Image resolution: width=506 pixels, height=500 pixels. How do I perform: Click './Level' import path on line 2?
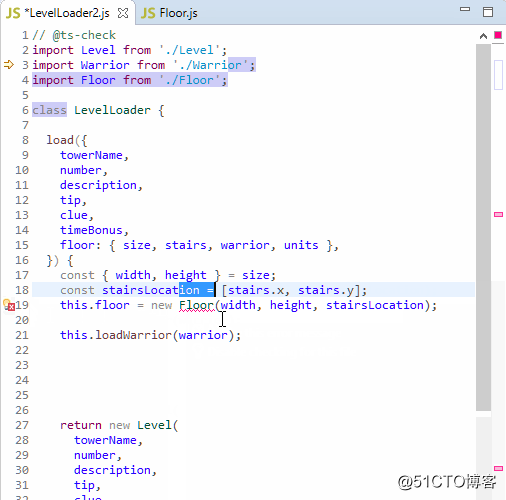pos(190,50)
